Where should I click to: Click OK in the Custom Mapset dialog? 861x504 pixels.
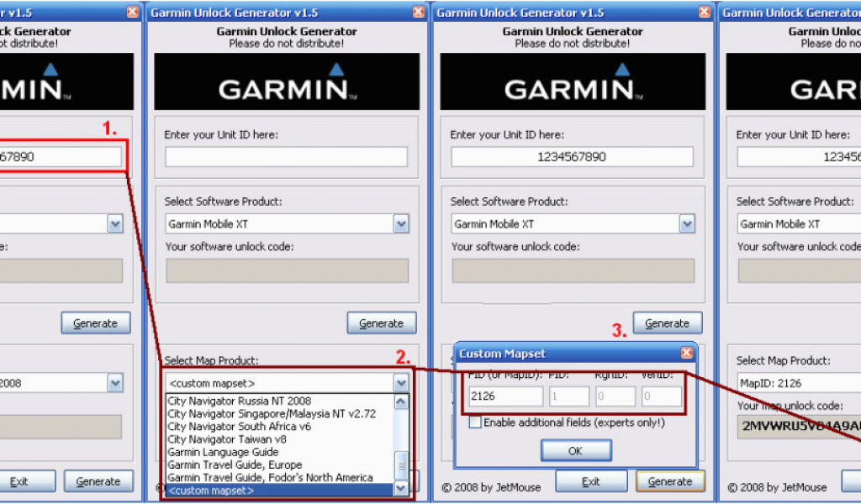(575, 451)
